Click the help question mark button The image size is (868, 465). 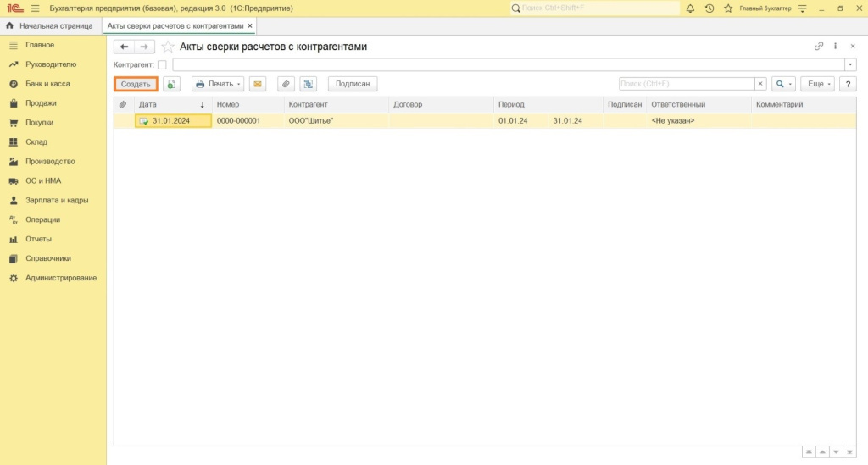[x=848, y=84]
